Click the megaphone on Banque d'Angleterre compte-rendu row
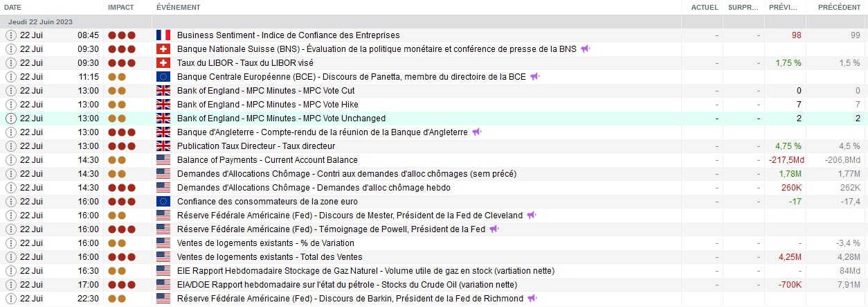 click(476, 132)
